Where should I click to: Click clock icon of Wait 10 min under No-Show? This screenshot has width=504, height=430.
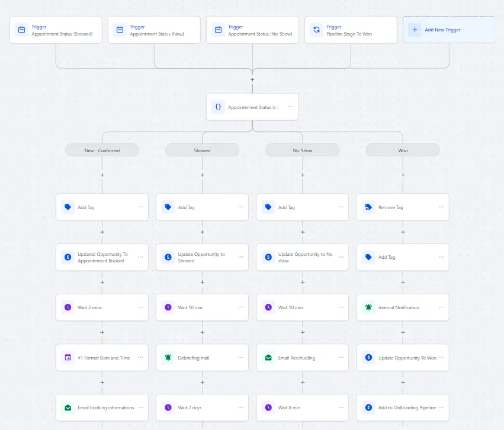click(268, 307)
